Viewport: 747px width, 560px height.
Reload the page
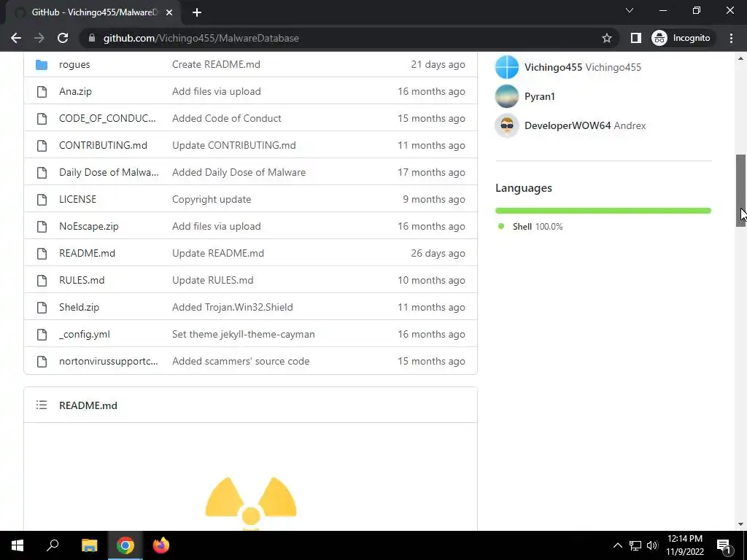coord(63,38)
